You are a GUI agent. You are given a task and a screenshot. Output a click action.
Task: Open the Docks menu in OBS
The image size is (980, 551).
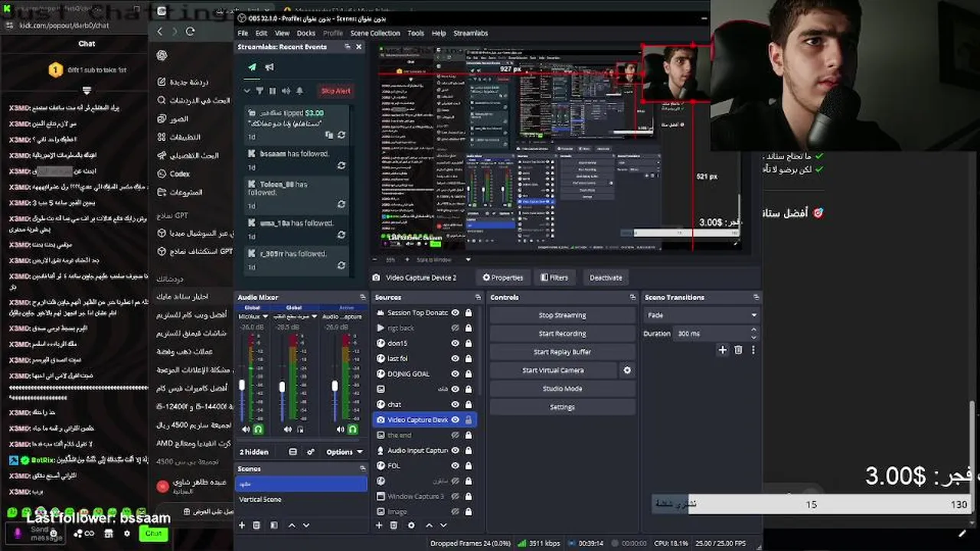click(x=306, y=34)
